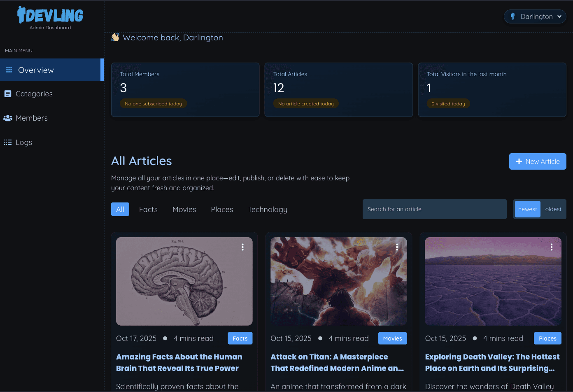
Task: Click the 'Oct 17, 2025' date
Action: coord(136,338)
